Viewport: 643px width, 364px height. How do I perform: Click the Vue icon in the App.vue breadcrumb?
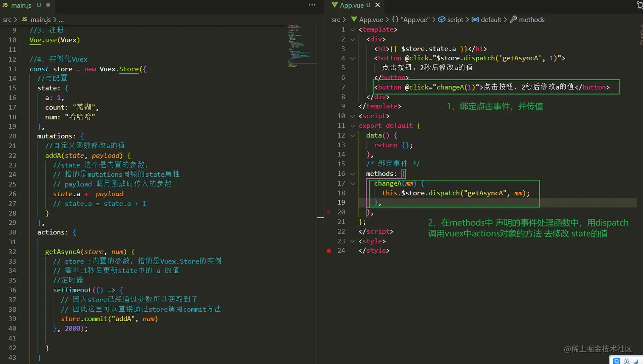click(x=354, y=20)
